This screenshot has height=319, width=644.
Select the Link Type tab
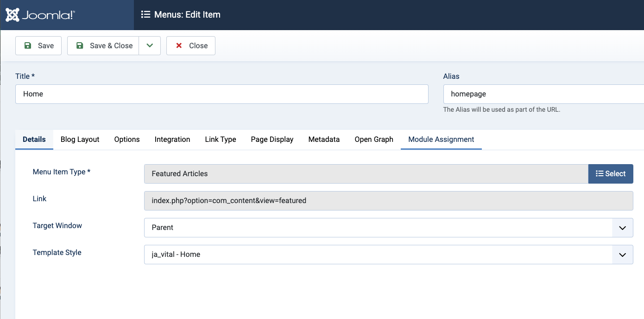221,139
